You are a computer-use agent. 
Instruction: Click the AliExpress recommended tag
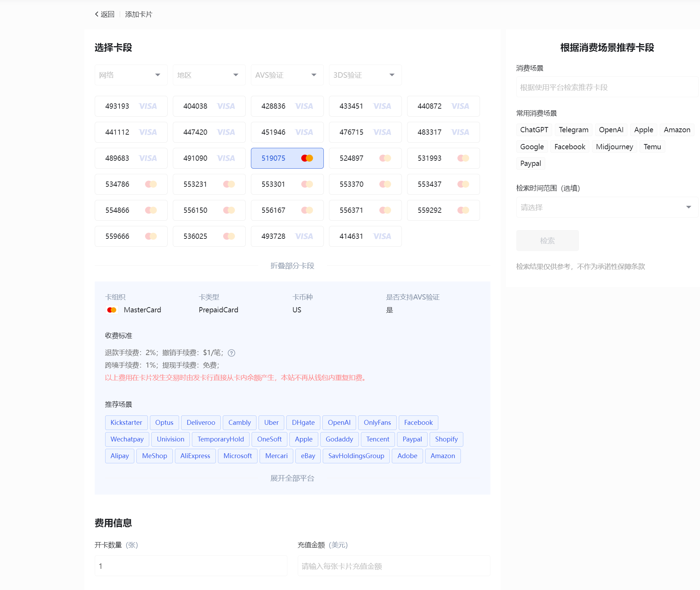[195, 456]
